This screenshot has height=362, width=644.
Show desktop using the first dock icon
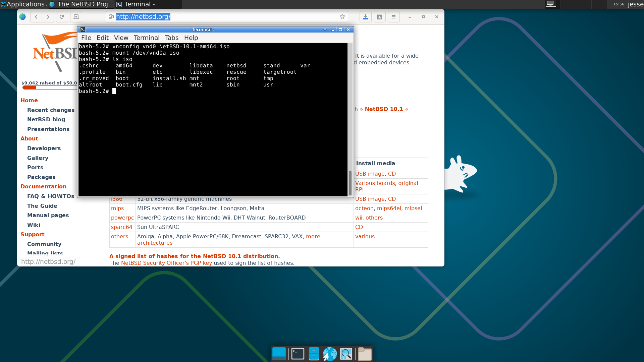click(279, 354)
